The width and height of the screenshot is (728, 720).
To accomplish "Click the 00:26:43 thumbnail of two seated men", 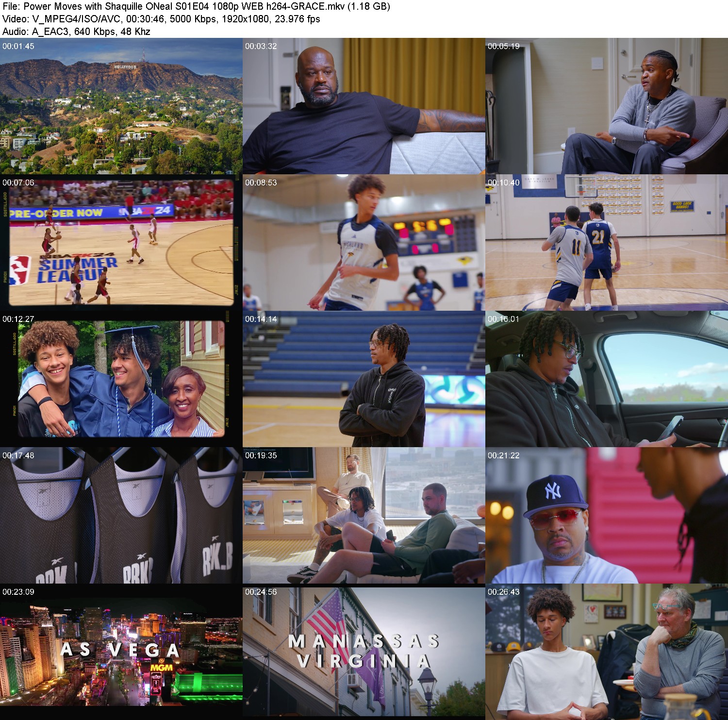I will click(x=607, y=652).
